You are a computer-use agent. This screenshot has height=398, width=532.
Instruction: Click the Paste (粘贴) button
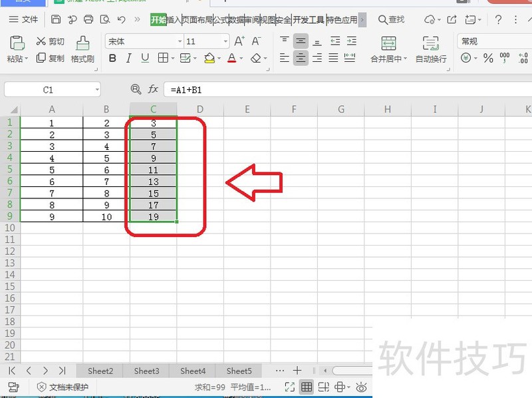17,50
